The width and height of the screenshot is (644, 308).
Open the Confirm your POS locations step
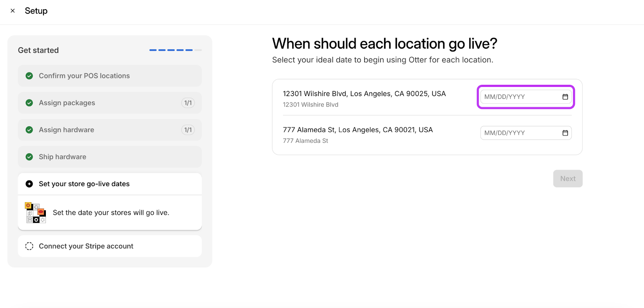[x=109, y=76]
